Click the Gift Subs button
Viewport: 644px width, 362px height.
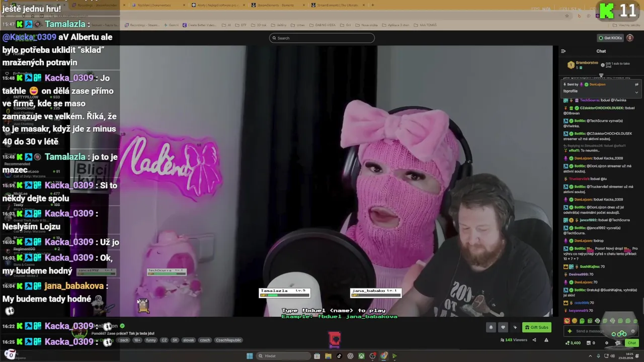click(x=536, y=327)
